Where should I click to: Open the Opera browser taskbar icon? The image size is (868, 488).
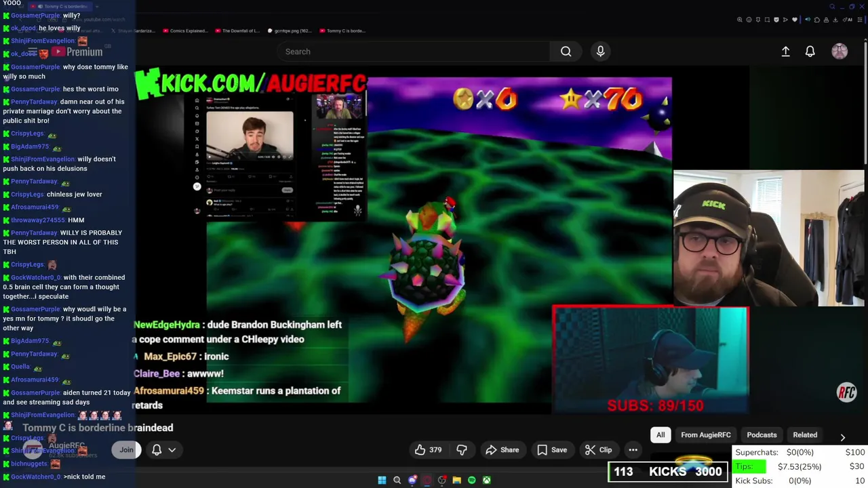pos(427,480)
